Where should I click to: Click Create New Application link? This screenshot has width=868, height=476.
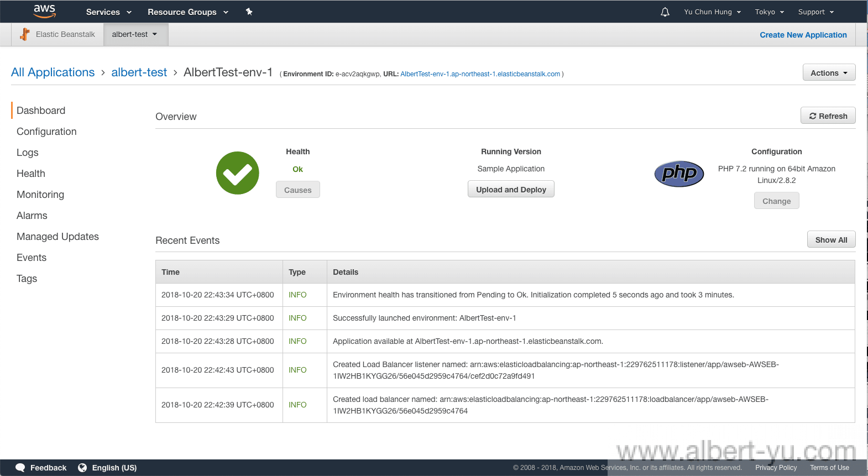click(803, 35)
